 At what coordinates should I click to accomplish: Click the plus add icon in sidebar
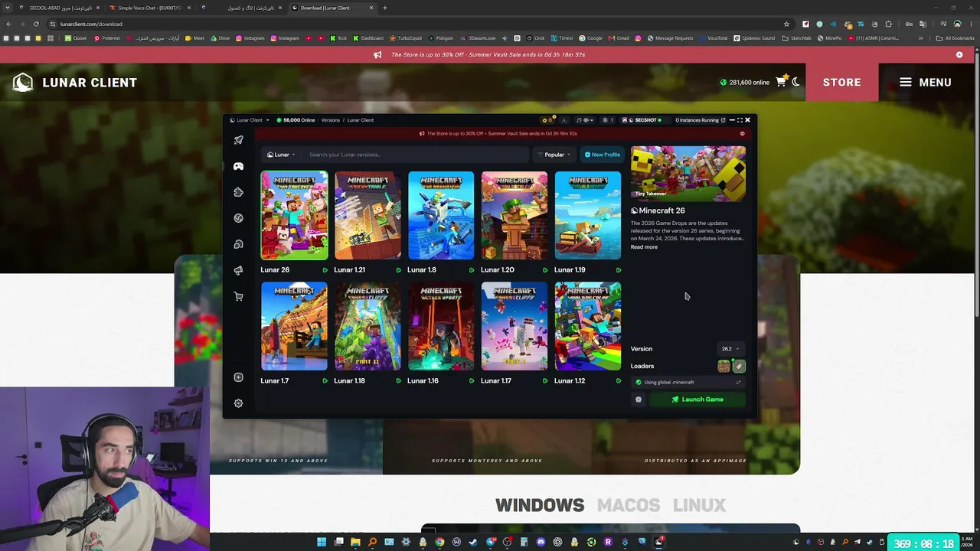(238, 377)
